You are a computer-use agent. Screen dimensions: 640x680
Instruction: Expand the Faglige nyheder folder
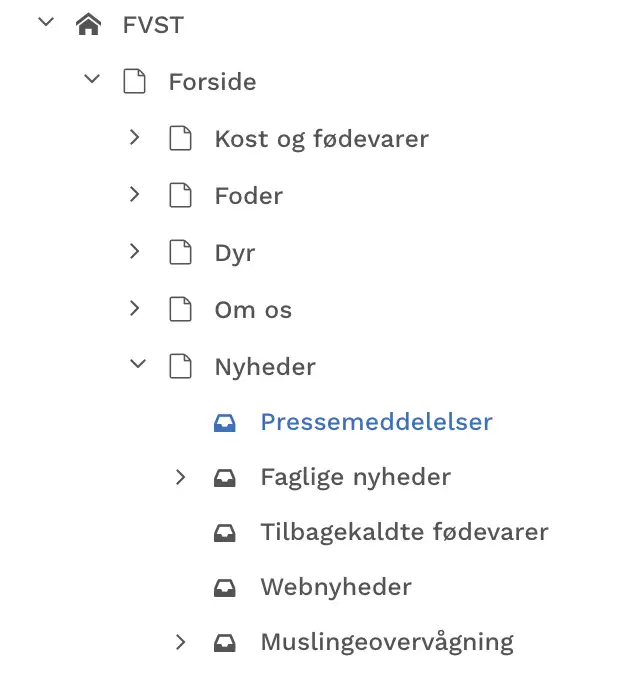pyautogui.click(x=181, y=477)
